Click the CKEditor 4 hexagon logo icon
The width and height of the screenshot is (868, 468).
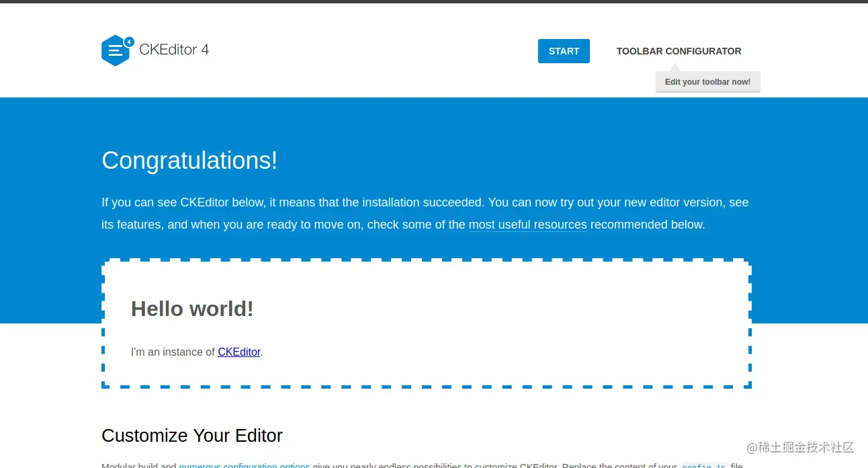pyautogui.click(x=118, y=50)
